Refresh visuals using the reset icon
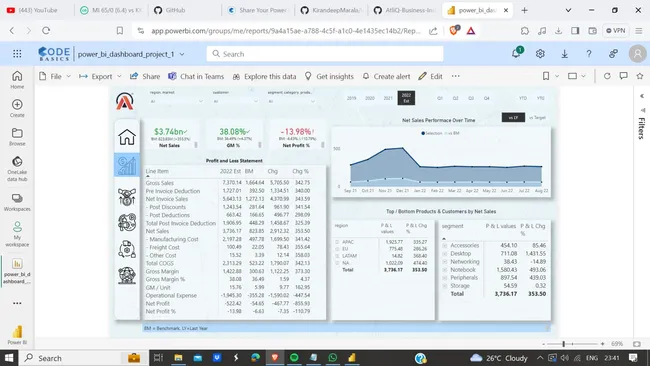650x366 pixels. pyautogui.click(x=607, y=76)
